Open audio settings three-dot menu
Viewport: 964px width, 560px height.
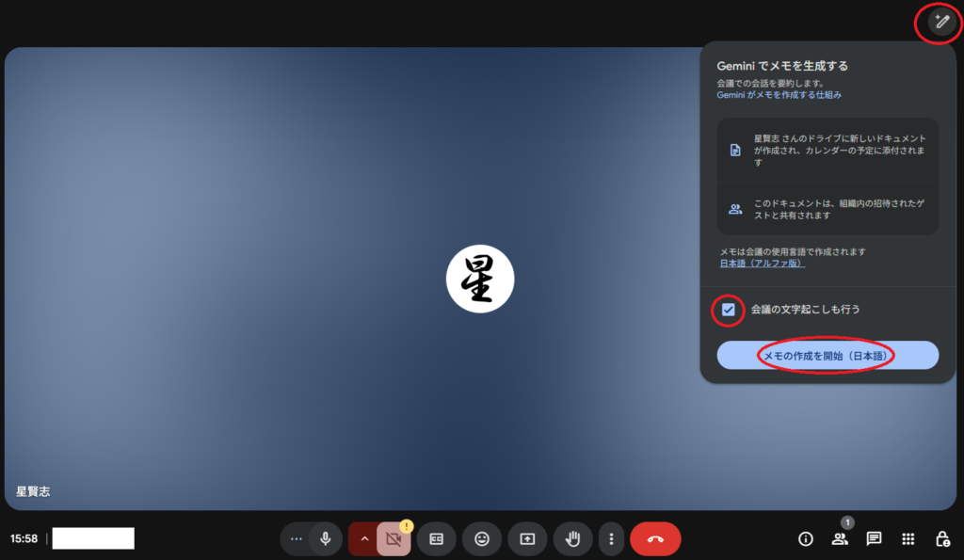click(296, 539)
